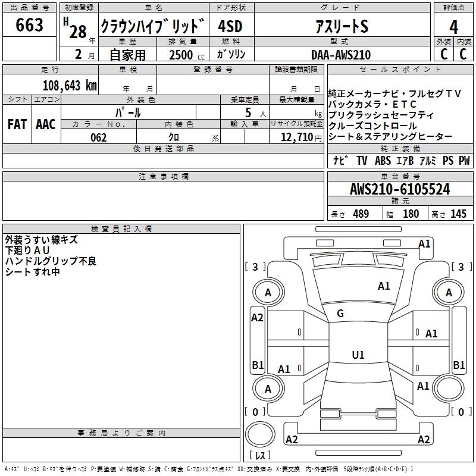Click the rear bumper left A2 mark

pos(292,440)
